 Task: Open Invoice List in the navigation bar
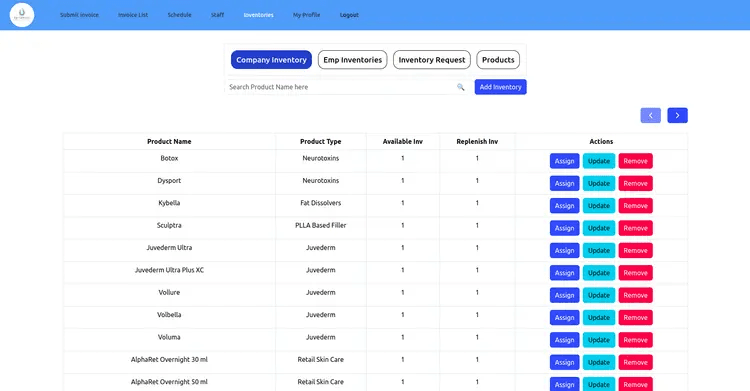point(133,15)
